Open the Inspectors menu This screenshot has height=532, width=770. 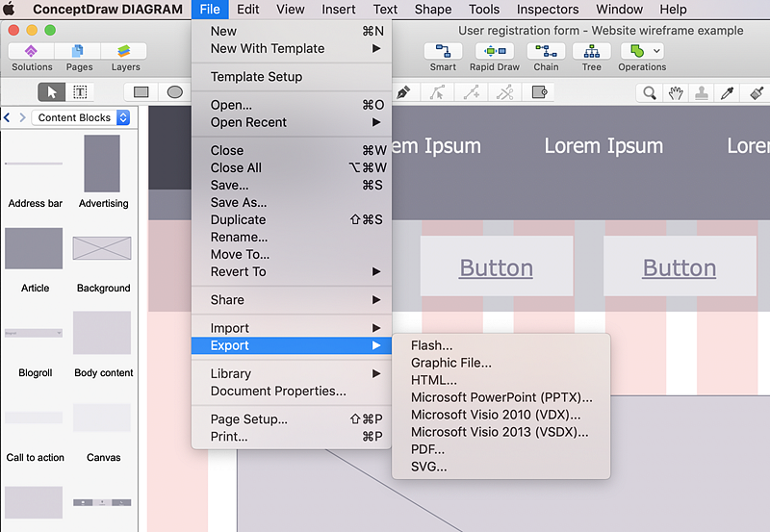pyautogui.click(x=548, y=9)
